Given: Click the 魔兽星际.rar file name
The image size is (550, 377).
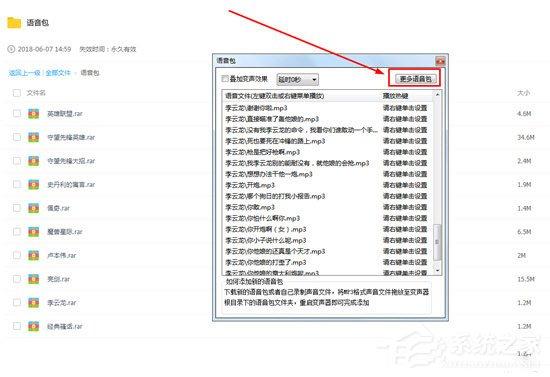Looking at the screenshot, I should point(65,232).
